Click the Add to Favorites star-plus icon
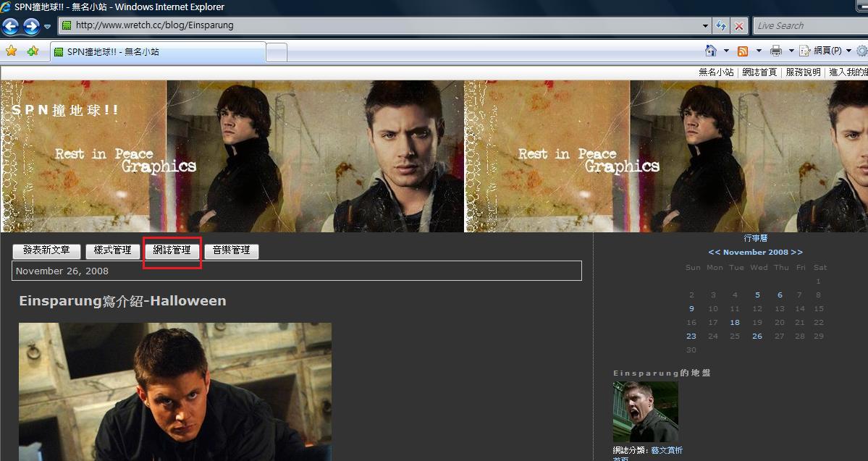 tap(33, 51)
